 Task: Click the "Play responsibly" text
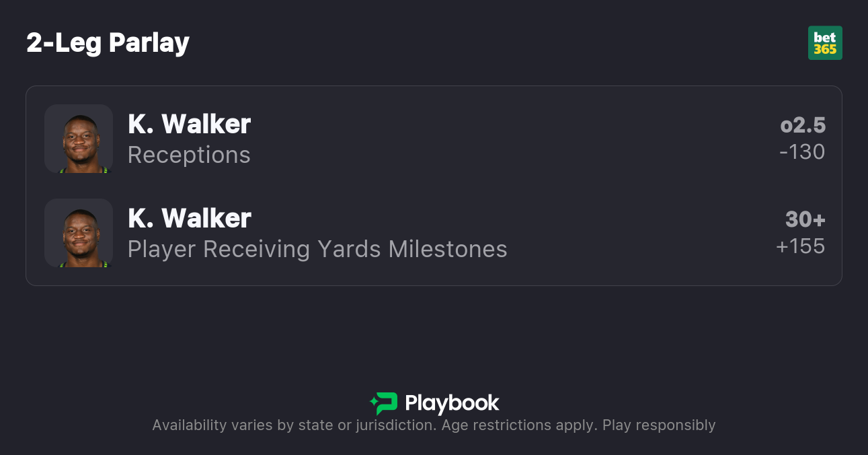point(659,425)
